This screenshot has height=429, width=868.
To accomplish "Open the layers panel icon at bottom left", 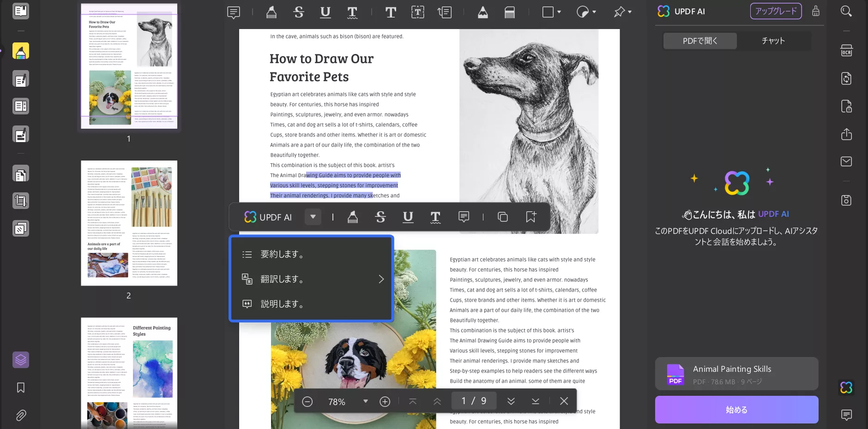I will (x=21, y=360).
